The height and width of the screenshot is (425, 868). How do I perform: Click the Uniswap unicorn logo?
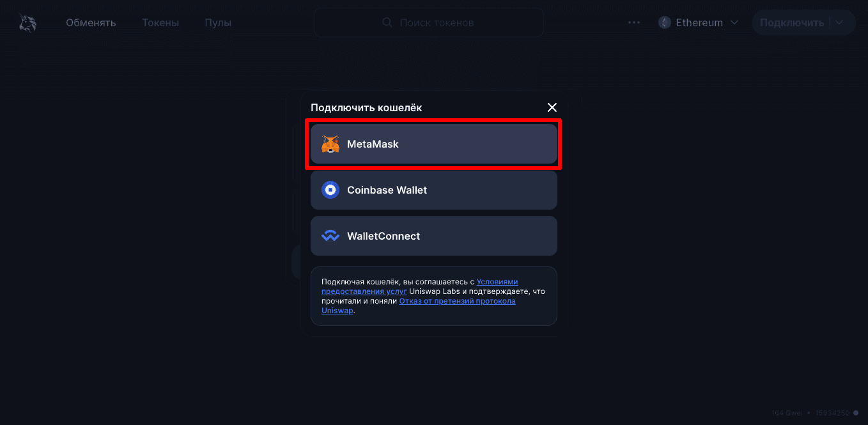27,23
